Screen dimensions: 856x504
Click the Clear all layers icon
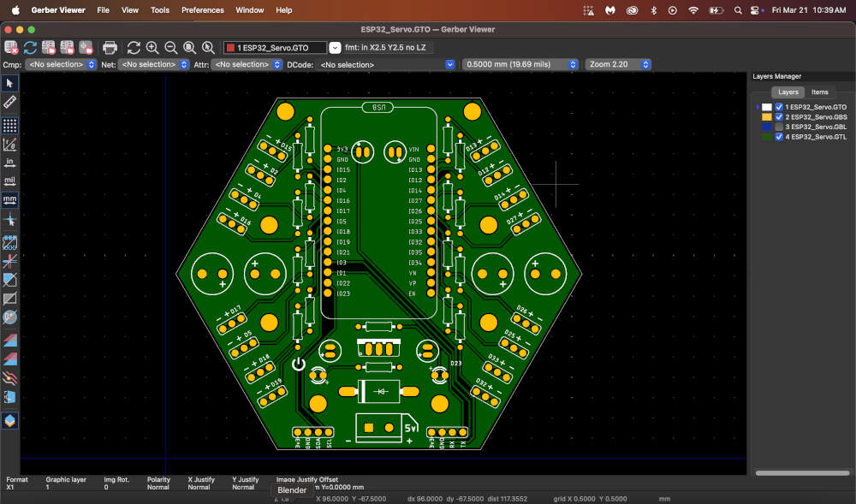pos(11,47)
